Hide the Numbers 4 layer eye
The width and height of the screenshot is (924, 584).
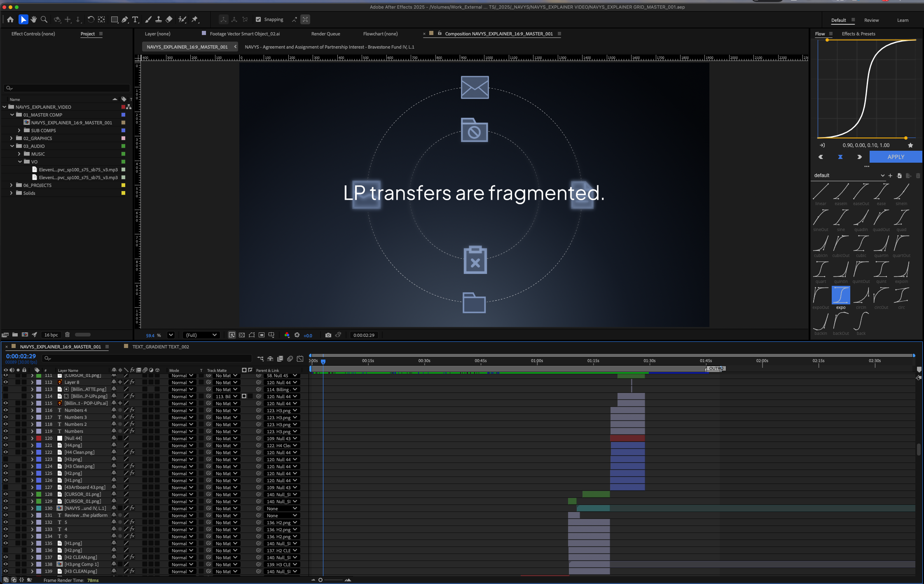(x=6, y=410)
